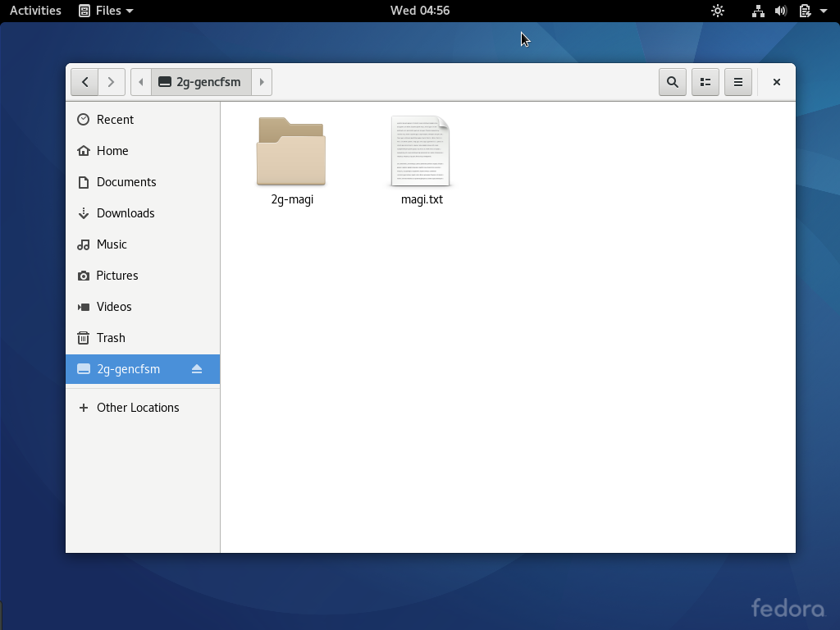Viewport: 840px width, 630px height.
Task: Open Music in the sidebar
Action: 143,244
